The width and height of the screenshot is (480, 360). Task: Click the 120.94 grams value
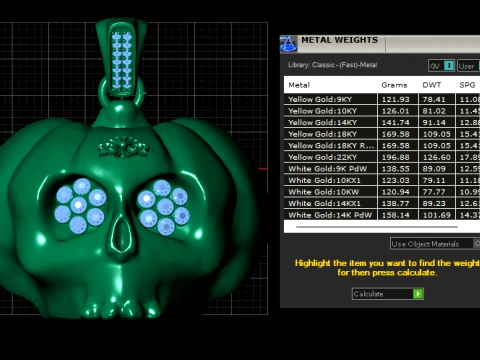point(395,192)
